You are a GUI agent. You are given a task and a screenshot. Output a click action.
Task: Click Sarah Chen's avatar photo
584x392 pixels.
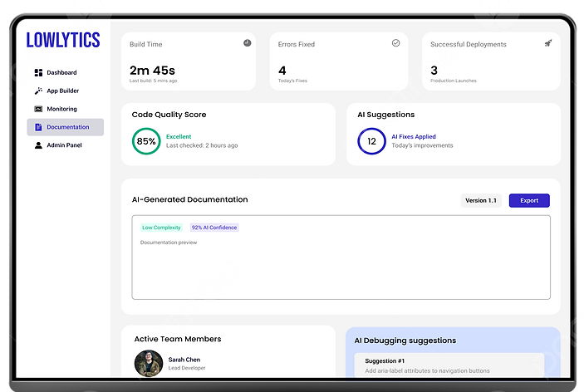pos(149,363)
